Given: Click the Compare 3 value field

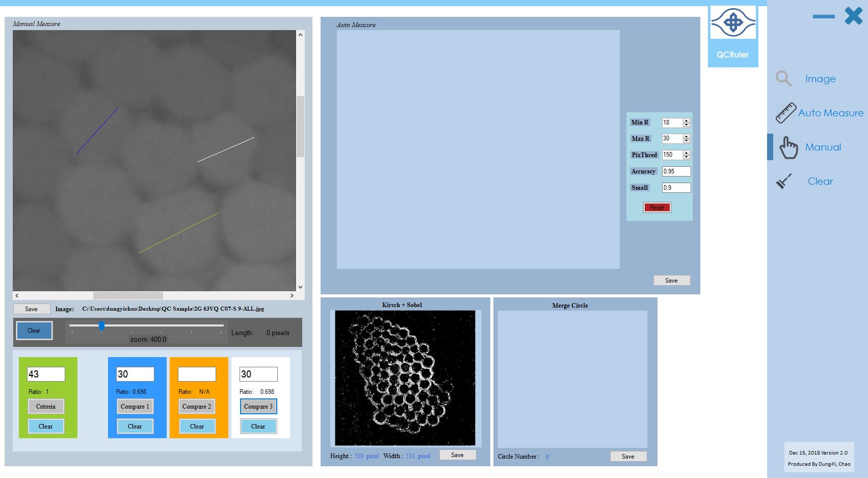Looking at the screenshot, I should 258,374.
